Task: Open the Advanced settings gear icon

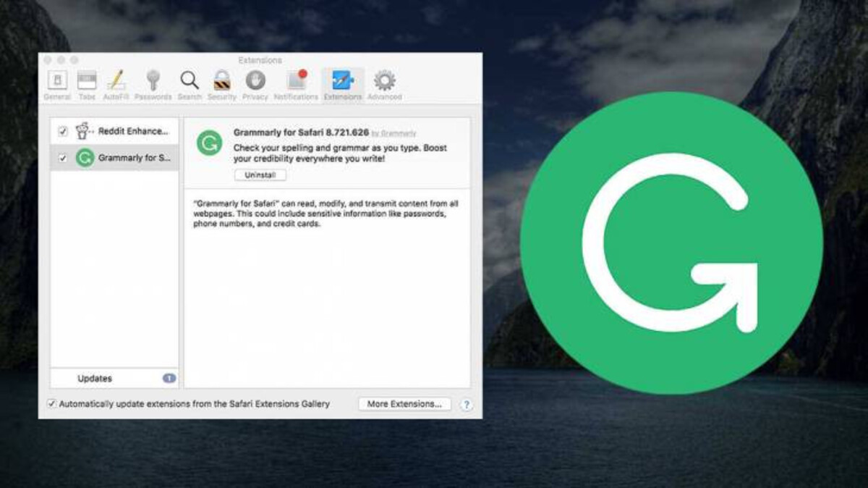Action: click(384, 80)
